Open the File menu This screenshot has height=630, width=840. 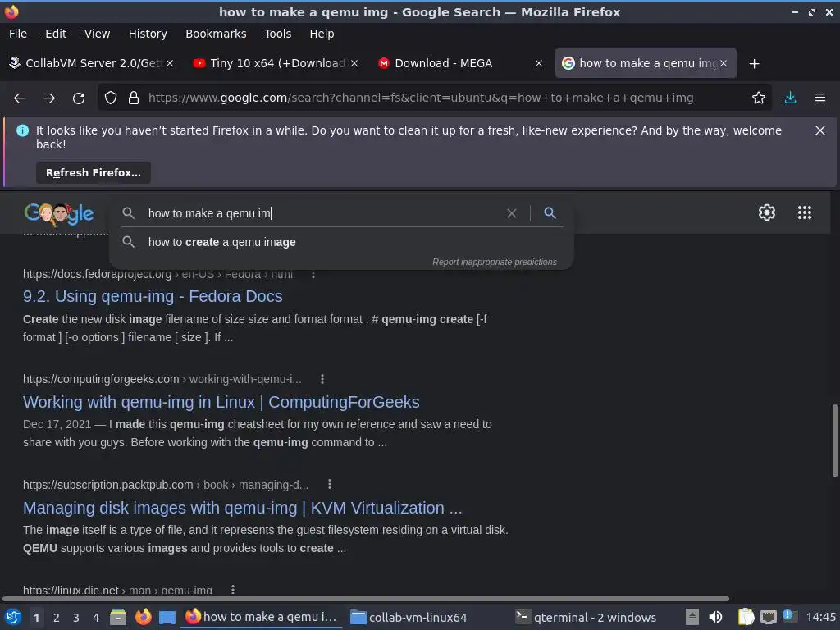[x=18, y=34]
